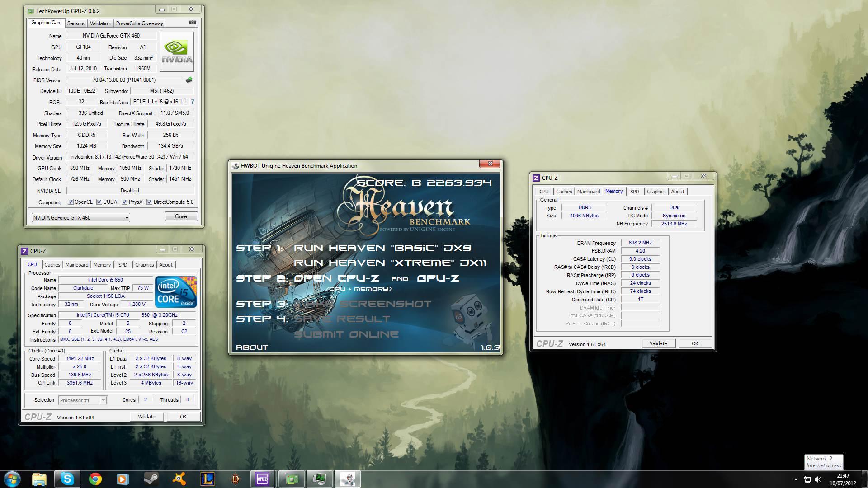Click GPU-Z link in Step 2
Screen dimensions: 868x488
[438, 278]
